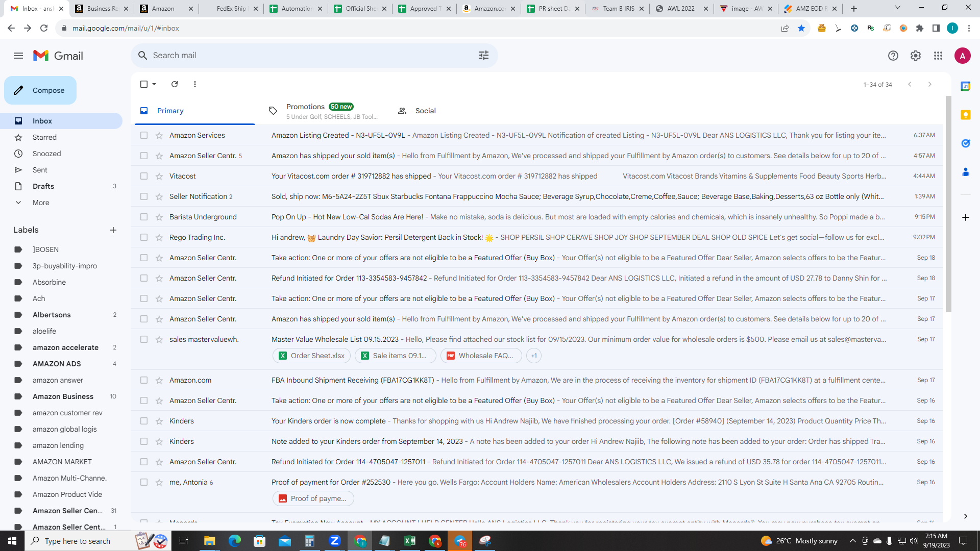The height and width of the screenshot is (551, 980).
Task: Click the inbox vertical scrollbar
Action: 948,204
